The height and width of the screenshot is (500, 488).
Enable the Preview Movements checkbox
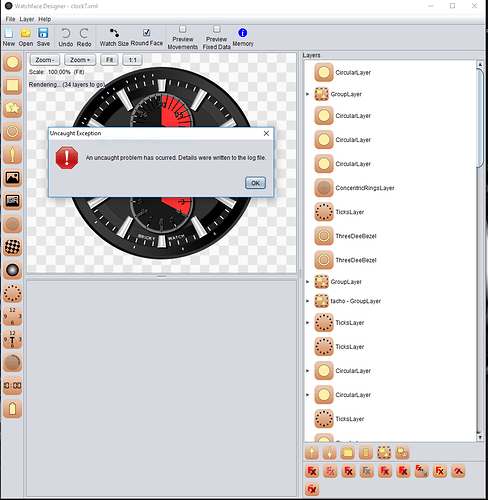(x=183, y=29)
